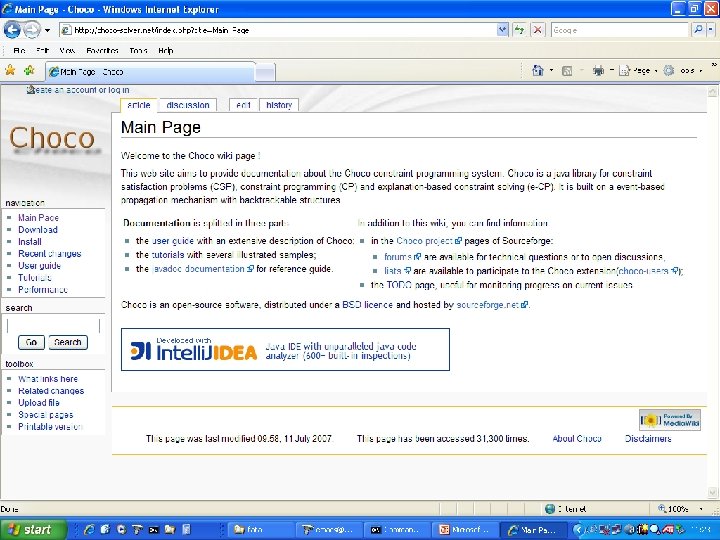
Task: Open the Download navigation link
Action: coord(38,230)
